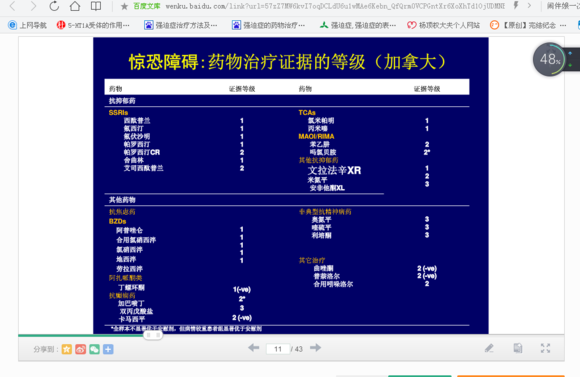Go to next slide arrow

pyautogui.click(x=316, y=348)
